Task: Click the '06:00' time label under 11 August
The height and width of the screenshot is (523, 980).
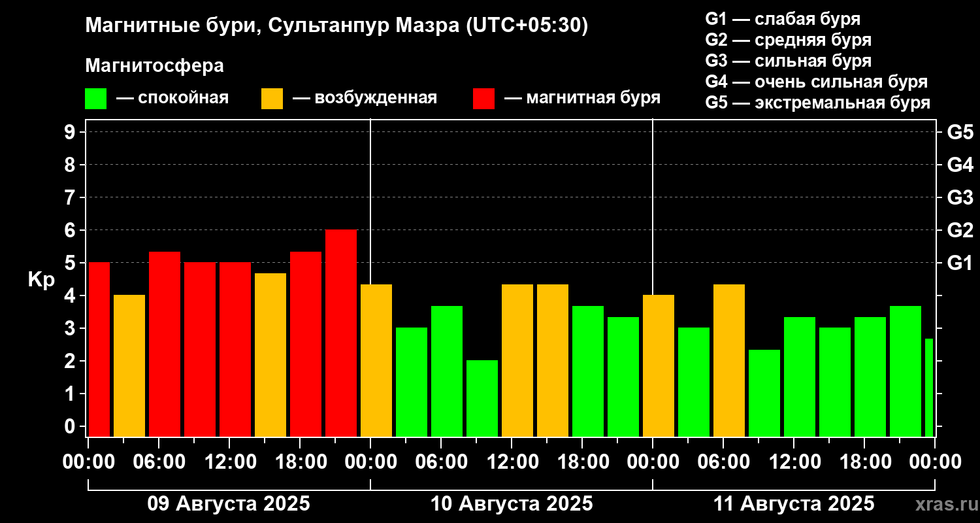Action: (x=723, y=462)
